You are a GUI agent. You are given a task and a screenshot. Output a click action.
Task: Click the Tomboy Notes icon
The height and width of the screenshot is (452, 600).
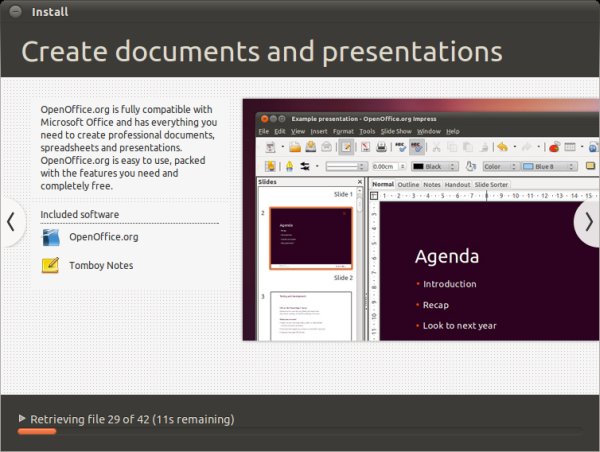coord(50,265)
